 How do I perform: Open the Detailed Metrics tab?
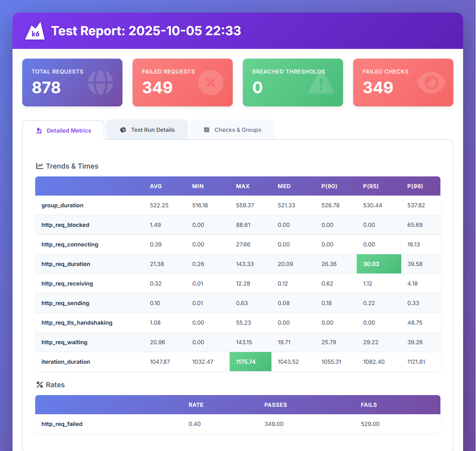[63, 131]
